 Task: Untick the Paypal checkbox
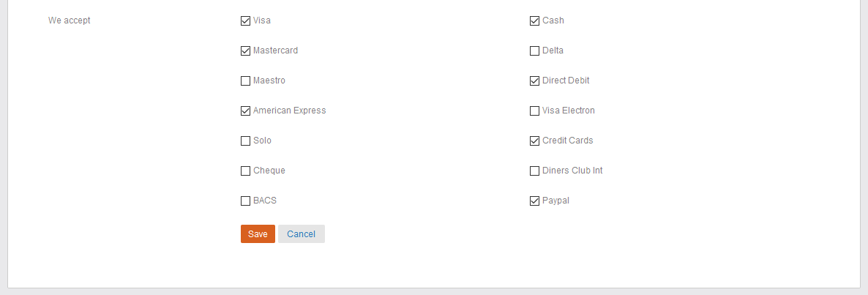534,201
